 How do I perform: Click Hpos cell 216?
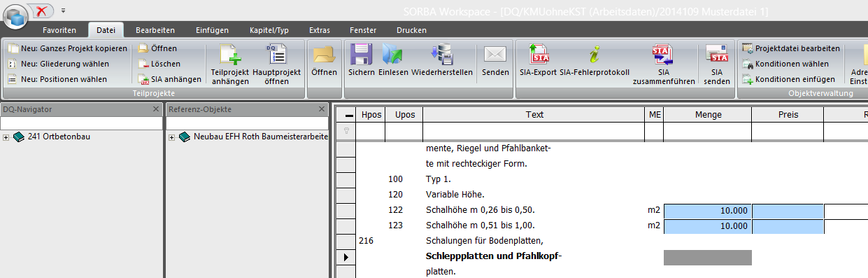[x=366, y=241]
